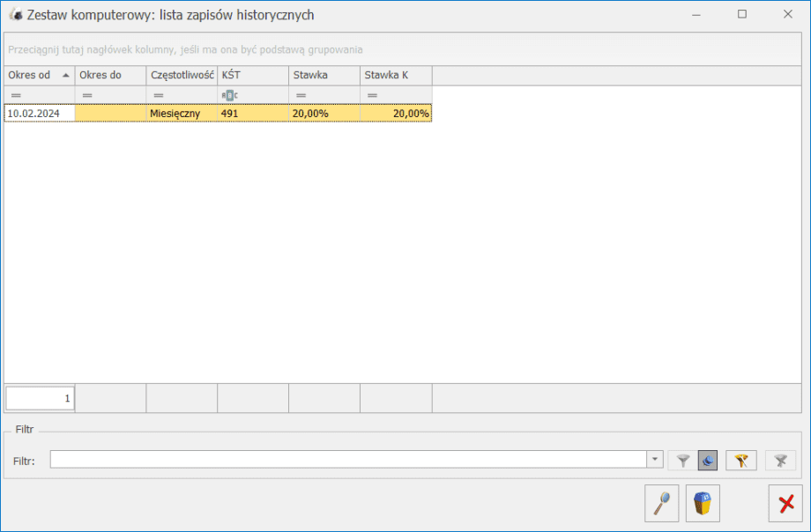This screenshot has height=532, width=811.
Task: Apply the filter using the funnel icon
Action: click(x=683, y=460)
